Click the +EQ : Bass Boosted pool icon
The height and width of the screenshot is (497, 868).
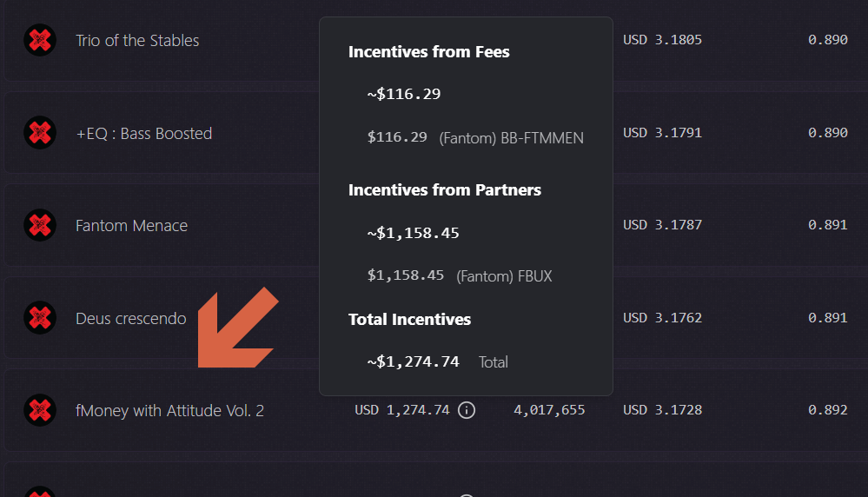[x=39, y=133]
